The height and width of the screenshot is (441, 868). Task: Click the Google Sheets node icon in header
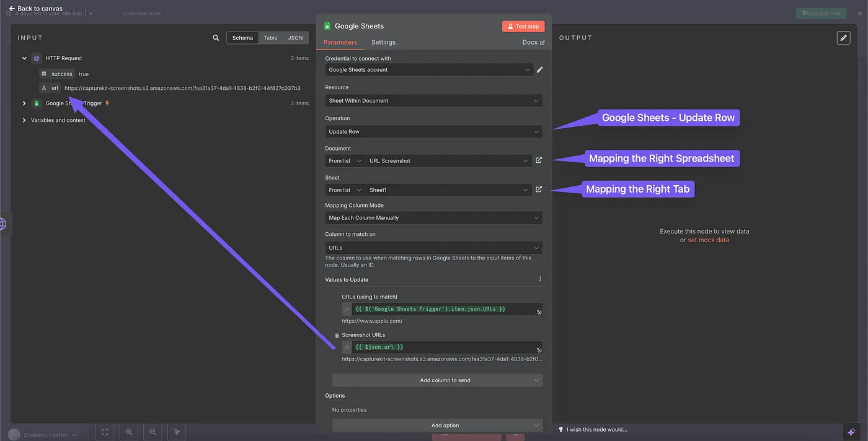coord(327,26)
